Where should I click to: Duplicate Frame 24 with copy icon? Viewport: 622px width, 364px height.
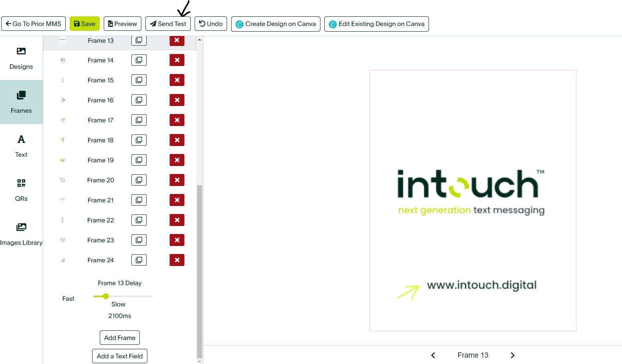pos(139,260)
